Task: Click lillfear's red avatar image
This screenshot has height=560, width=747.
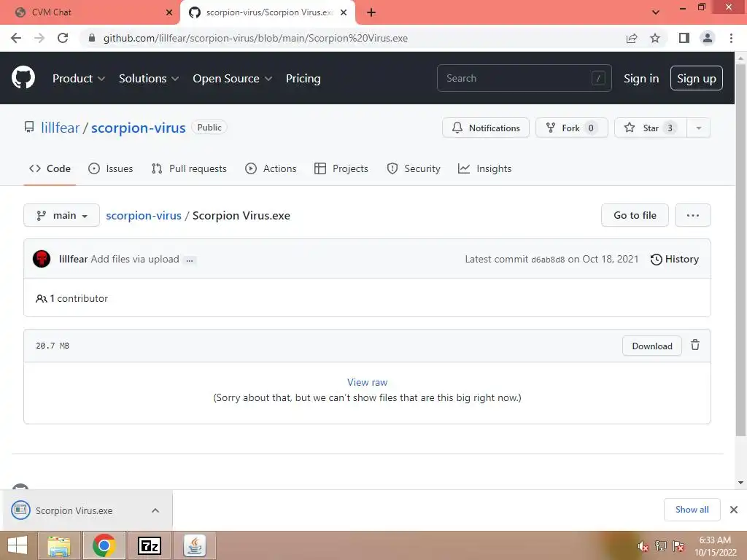Action: [x=42, y=259]
